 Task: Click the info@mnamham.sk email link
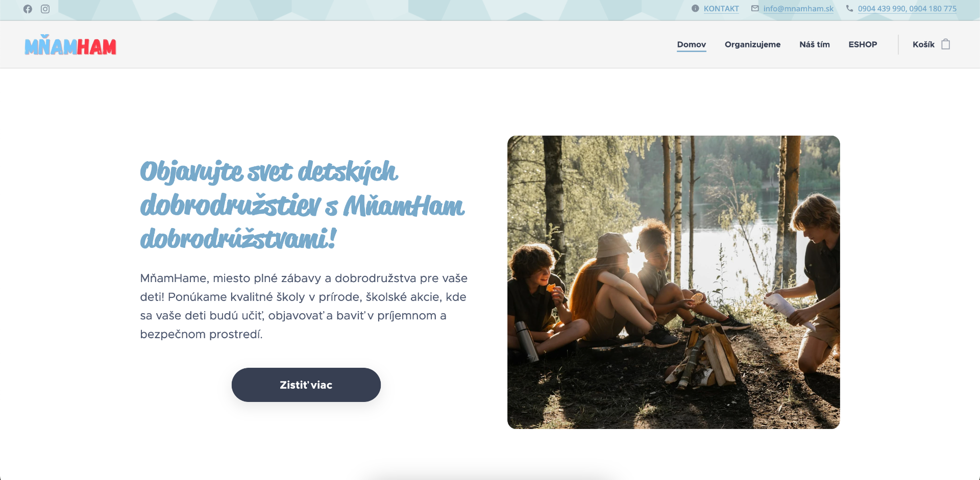click(x=798, y=9)
